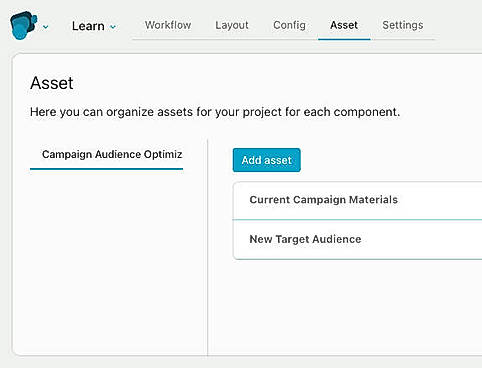The width and height of the screenshot is (482, 368).
Task: Switch to the Layout tab
Action: coord(232,25)
